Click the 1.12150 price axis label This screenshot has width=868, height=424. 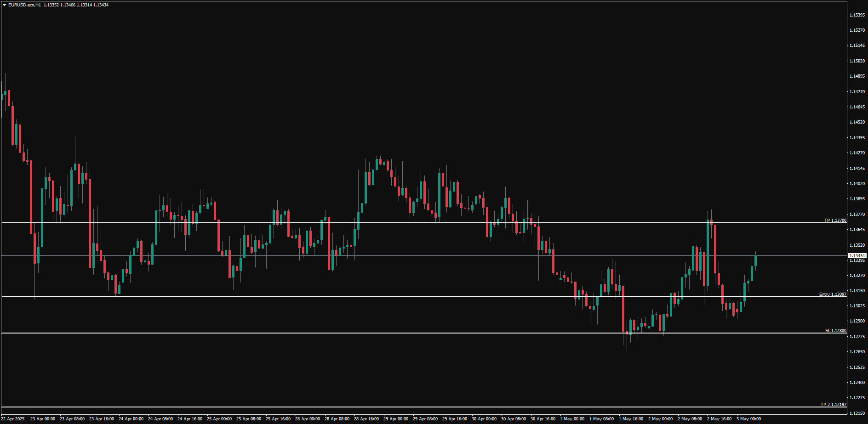857,413
